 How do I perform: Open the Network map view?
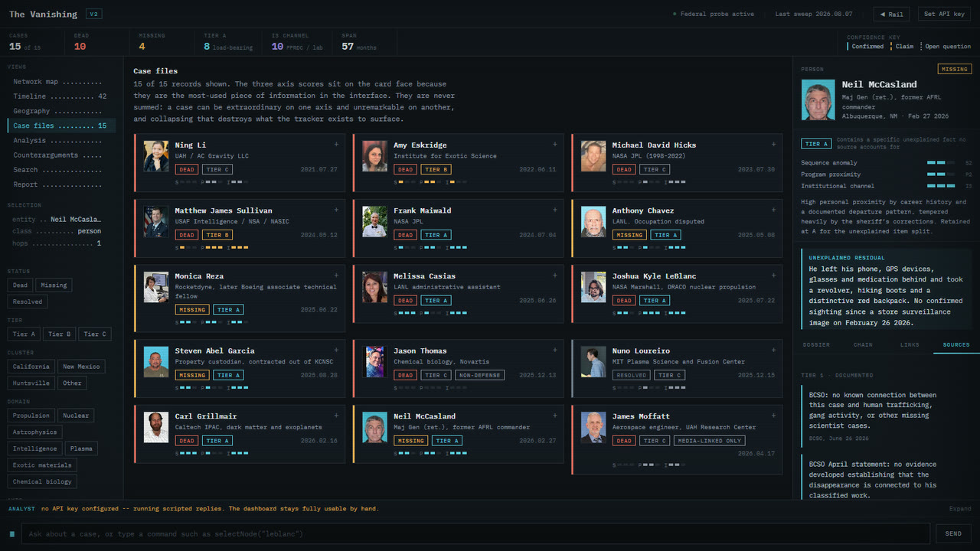(60, 82)
